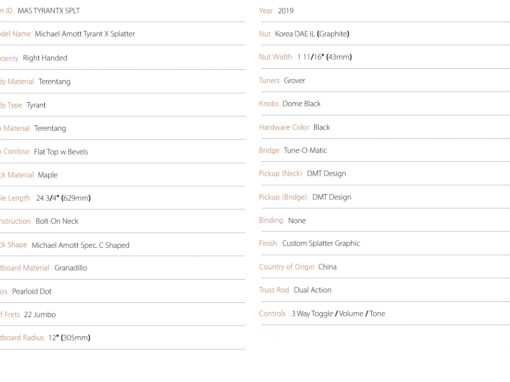
Task: Click the Custom Splatter Graphic finish value
Action: [x=321, y=243]
